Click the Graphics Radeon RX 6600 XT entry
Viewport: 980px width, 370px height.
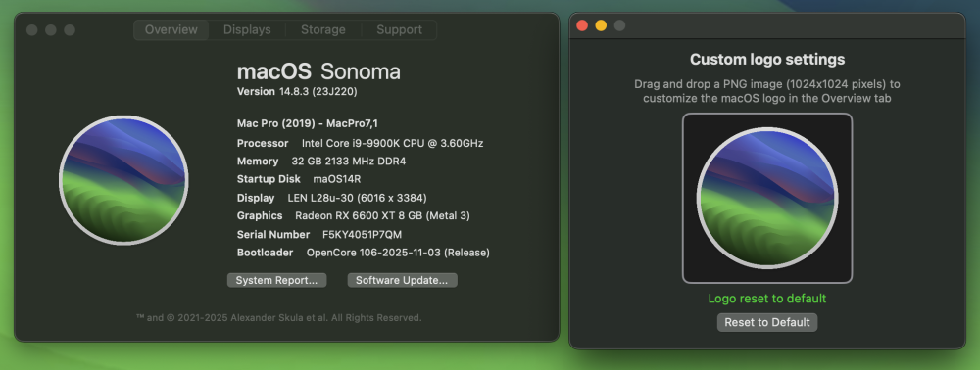pyautogui.click(x=382, y=216)
